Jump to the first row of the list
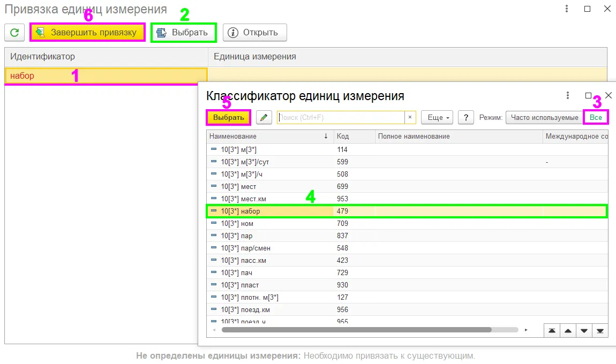Viewport: 616px width, 364px height. pyautogui.click(x=552, y=331)
